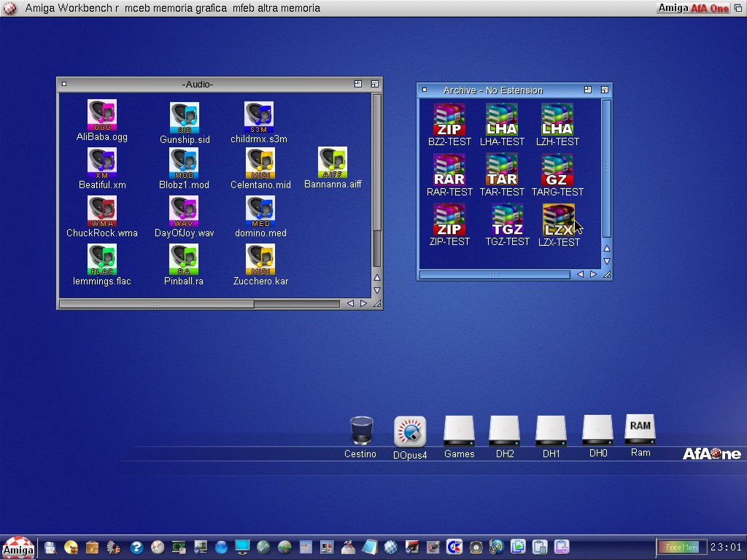Open the RAR-TEST archive icon
The height and width of the screenshot is (560, 747).
click(449, 170)
